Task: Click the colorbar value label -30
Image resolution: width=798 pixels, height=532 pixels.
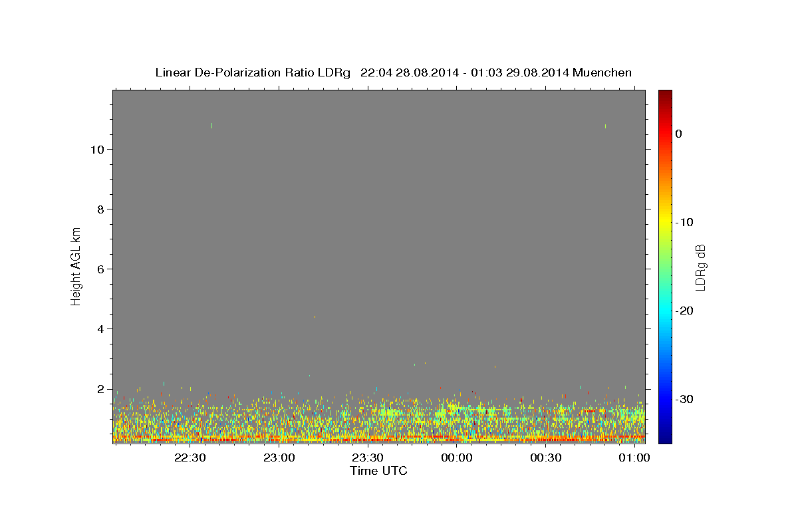Action: pos(685,399)
